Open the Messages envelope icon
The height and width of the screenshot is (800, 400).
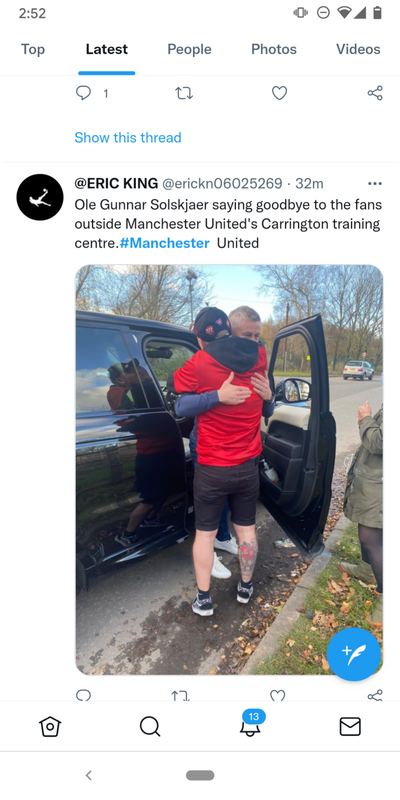coord(350,727)
